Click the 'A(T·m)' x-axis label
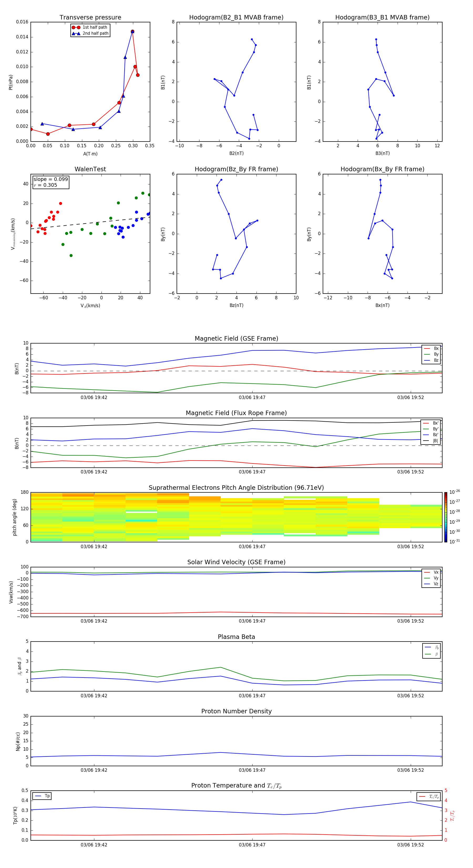Screen dimensions: 473x868 click(x=90, y=154)
